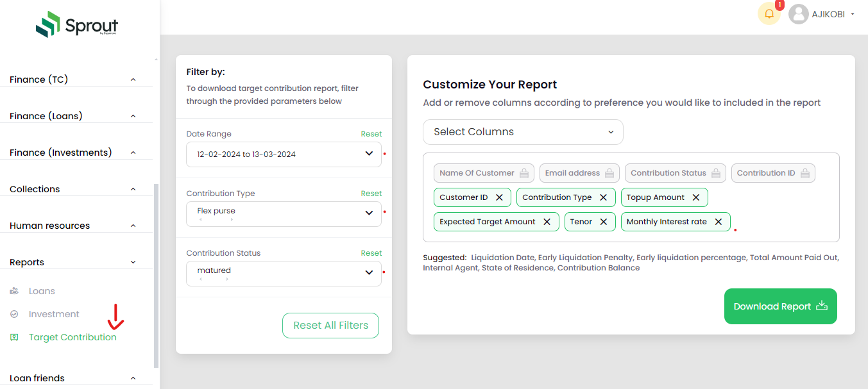The image size is (868, 389).
Task: Click the Sprout logo
Action: click(77, 26)
